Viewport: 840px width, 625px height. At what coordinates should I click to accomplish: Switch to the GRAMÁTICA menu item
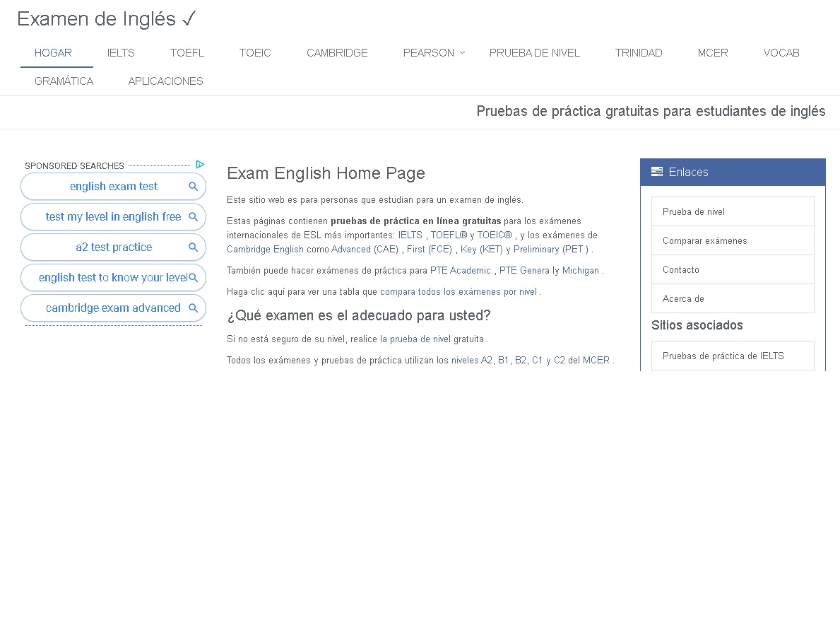(64, 81)
